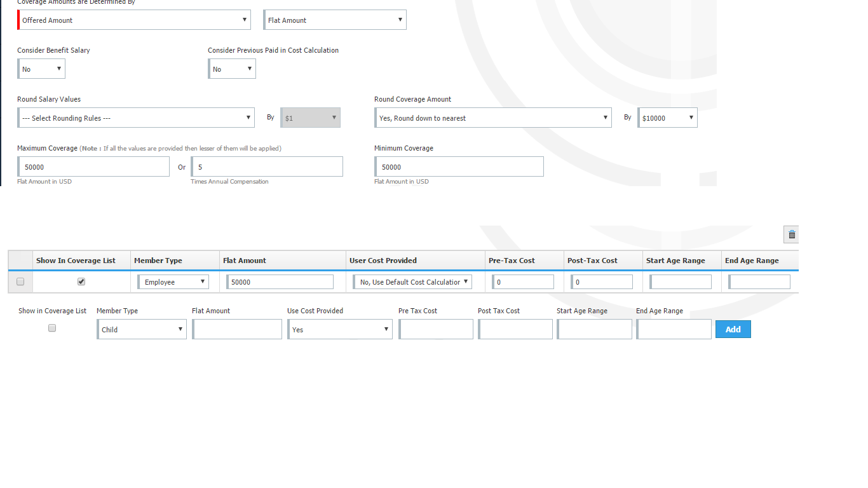Open Use Cost Provided Yes dropdown

pyautogui.click(x=340, y=329)
